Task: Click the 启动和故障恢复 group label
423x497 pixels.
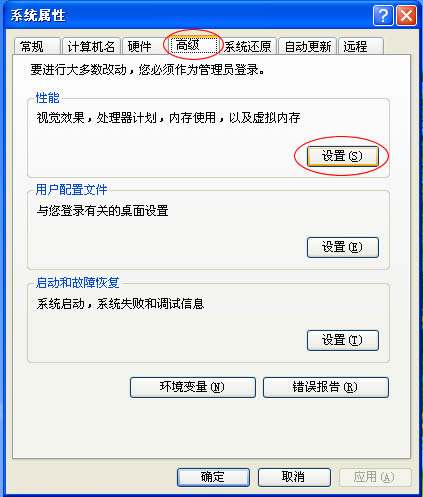Action: pyautogui.click(x=77, y=283)
